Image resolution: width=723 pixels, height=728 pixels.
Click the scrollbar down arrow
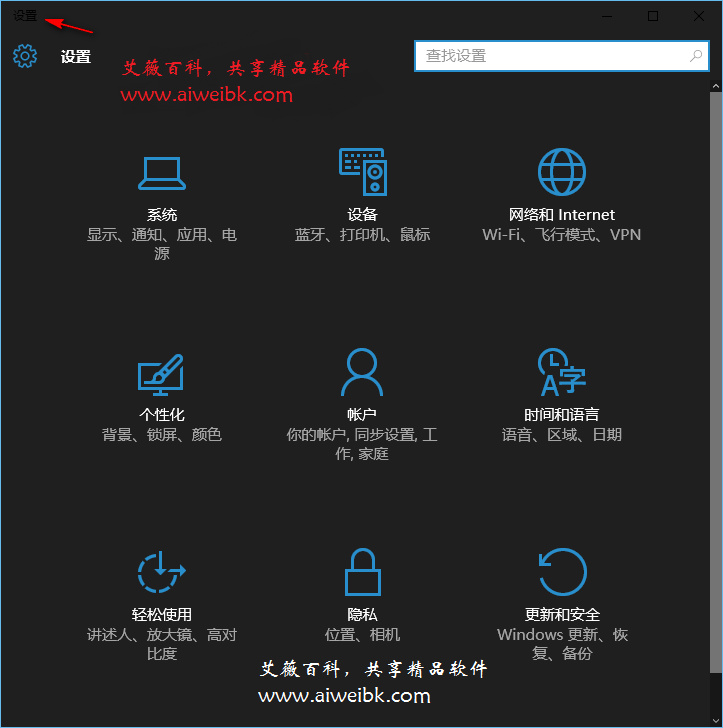pyautogui.click(x=716, y=722)
